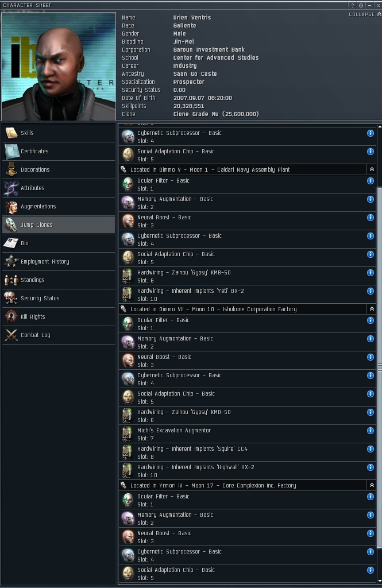Click the COLLAPSE button for character header
This screenshot has height=588, width=382.
coord(364,14)
